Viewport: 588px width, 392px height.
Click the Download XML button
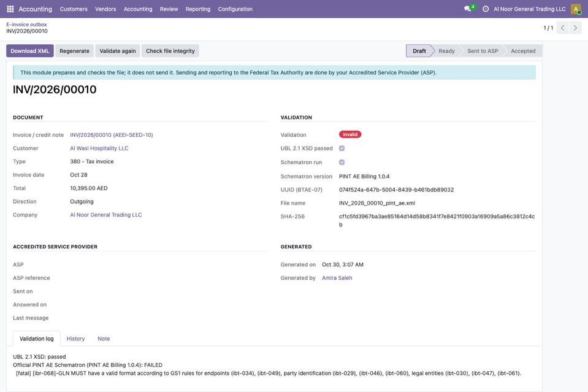point(30,51)
